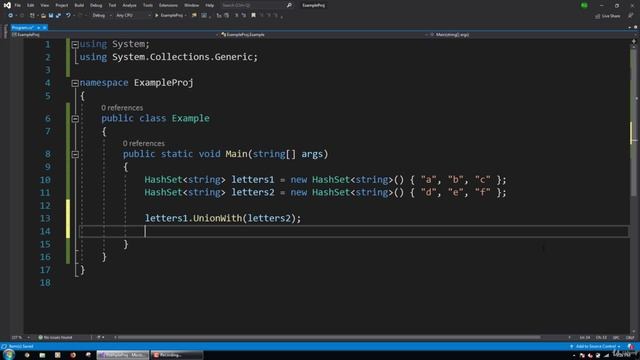The height and width of the screenshot is (360, 640).
Task: Click the letters1 variable declaration on line 10
Action: pos(253,180)
